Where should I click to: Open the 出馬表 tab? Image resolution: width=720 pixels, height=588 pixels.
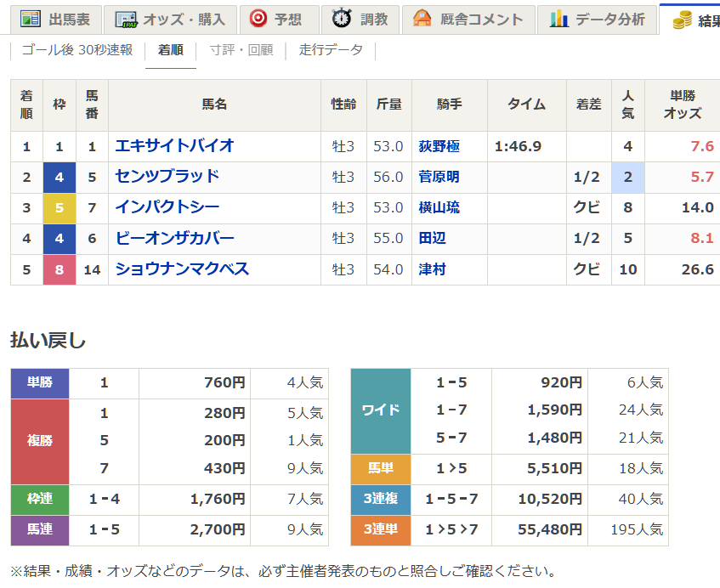tap(56, 20)
